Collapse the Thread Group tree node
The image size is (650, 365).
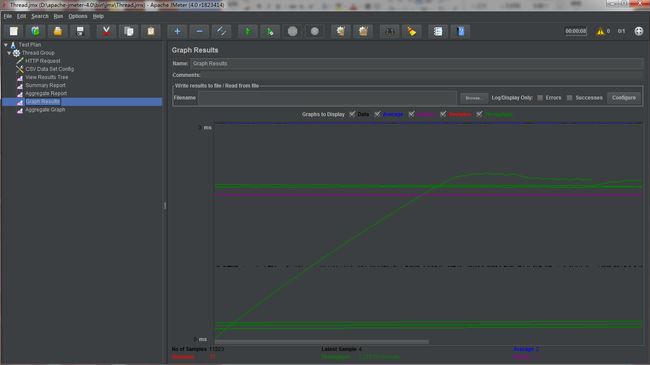point(9,53)
